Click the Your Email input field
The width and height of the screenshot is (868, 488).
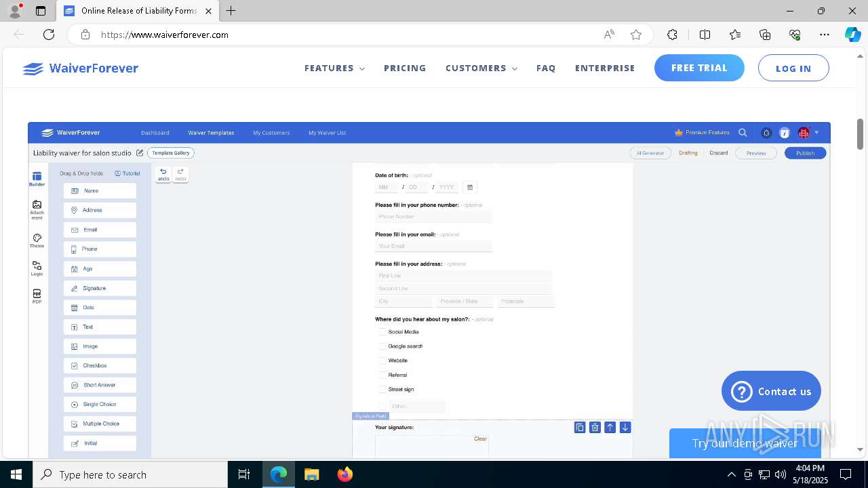[433, 246]
